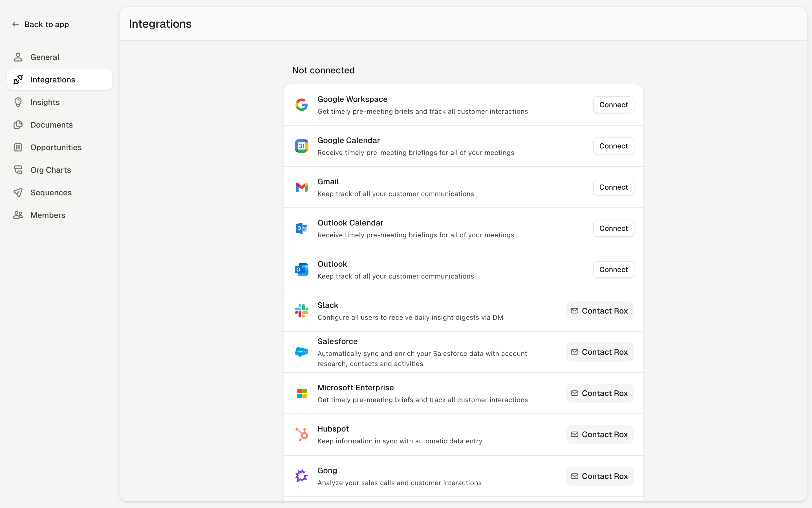The width and height of the screenshot is (812, 508).
Task: Click the General person icon
Action: 18,57
